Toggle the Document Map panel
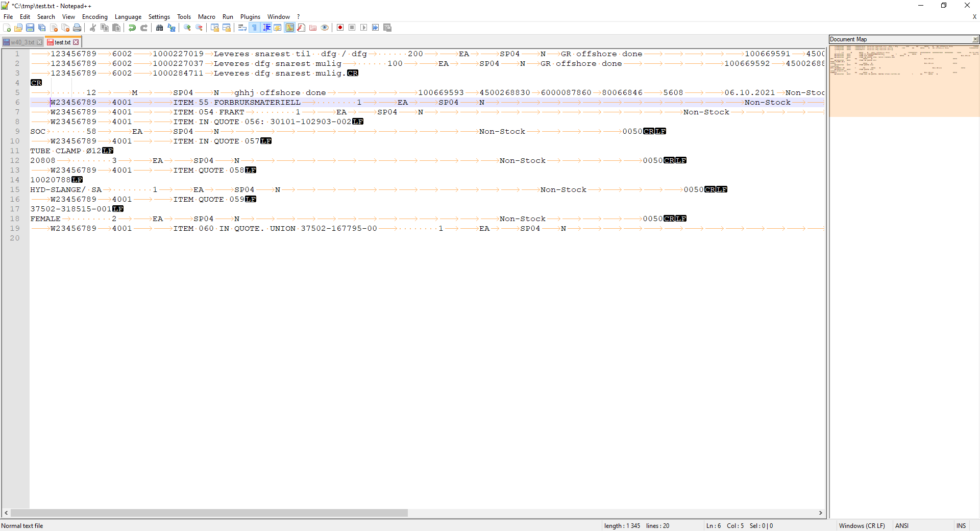980x531 pixels. click(289, 28)
